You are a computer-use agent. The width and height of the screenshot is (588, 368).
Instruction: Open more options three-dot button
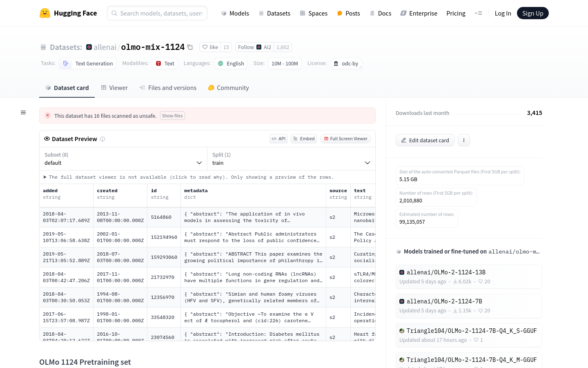464,140
